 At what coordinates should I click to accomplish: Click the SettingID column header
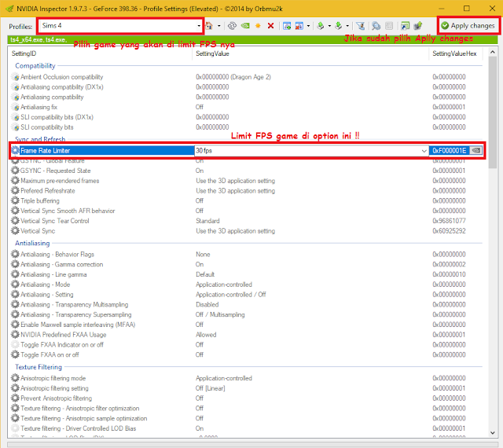point(101,53)
